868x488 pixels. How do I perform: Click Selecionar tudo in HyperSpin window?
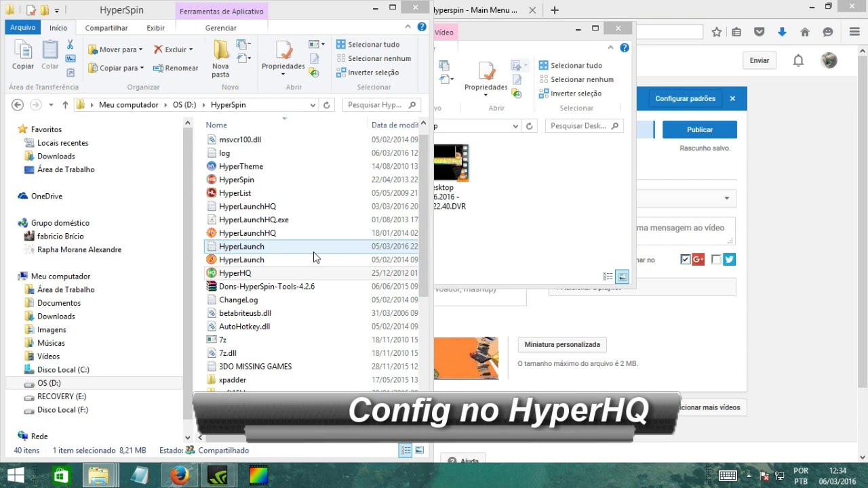click(368, 45)
